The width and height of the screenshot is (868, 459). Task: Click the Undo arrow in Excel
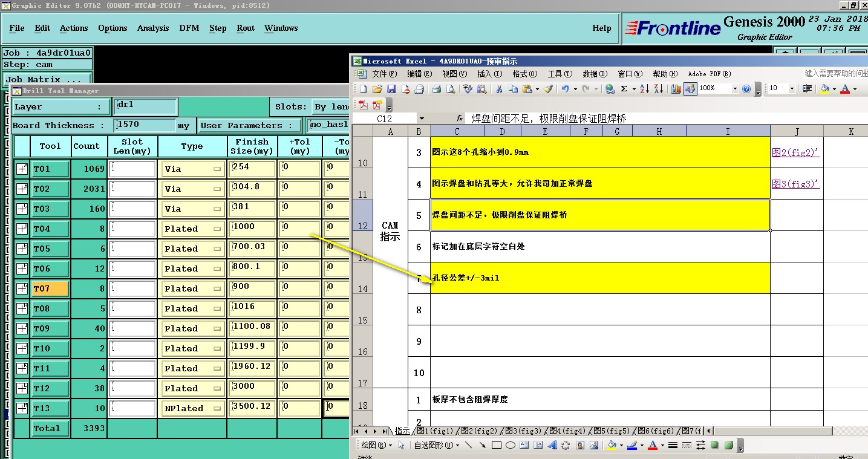[565, 88]
